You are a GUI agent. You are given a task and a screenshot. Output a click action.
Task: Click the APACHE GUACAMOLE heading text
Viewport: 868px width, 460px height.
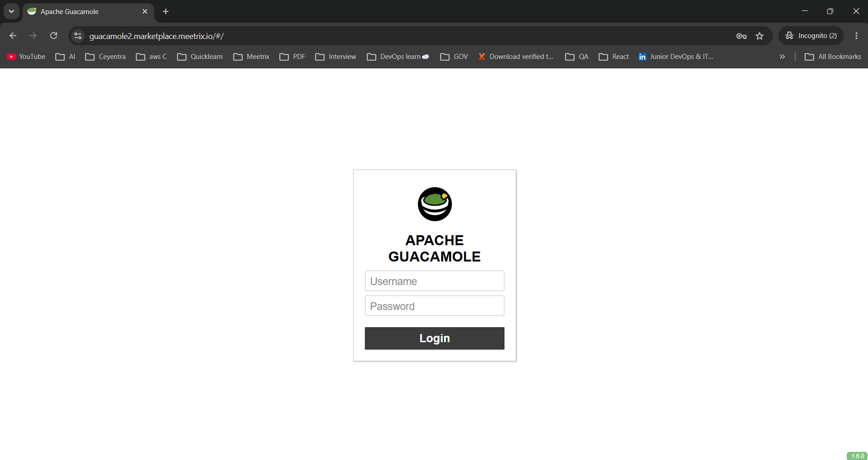point(435,248)
